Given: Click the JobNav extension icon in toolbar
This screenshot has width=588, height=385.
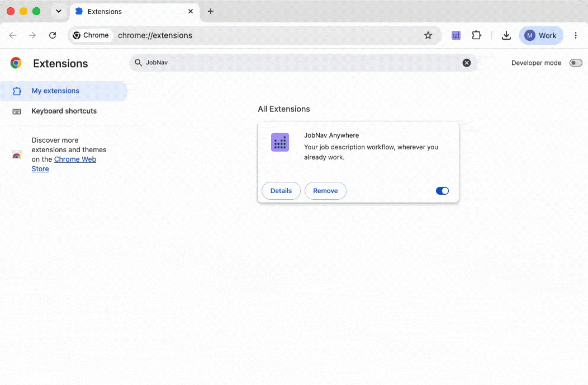Looking at the screenshot, I should click(456, 35).
